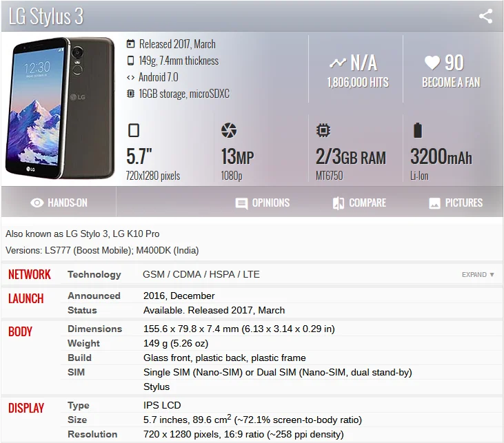The image size is (504, 443).
Task: Click the 5.7" screen size heading
Action: coord(139,156)
